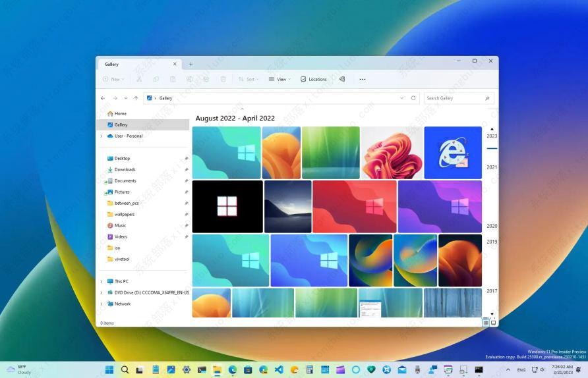The width and height of the screenshot is (588, 378).
Task: Expand the User - Personal tree node
Action: (102, 136)
